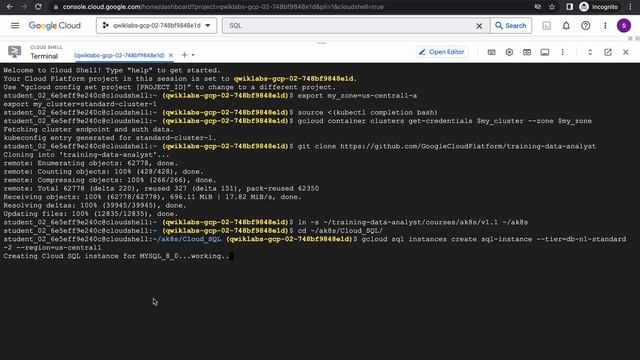Image resolution: width=640 pixels, height=360 pixels.
Task: Bookmark page with star icon
Action: (x=552, y=7)
